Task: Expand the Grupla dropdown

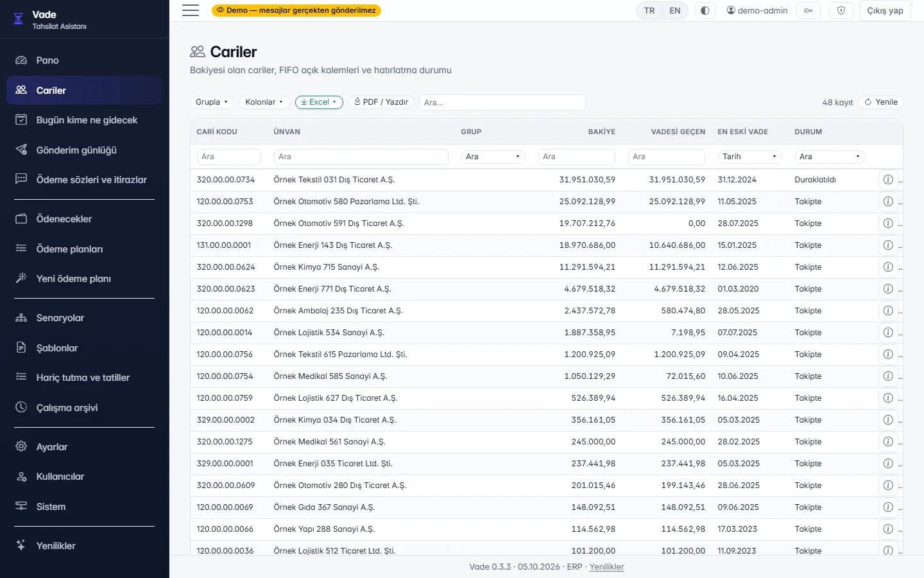Action: pos(212,102)
